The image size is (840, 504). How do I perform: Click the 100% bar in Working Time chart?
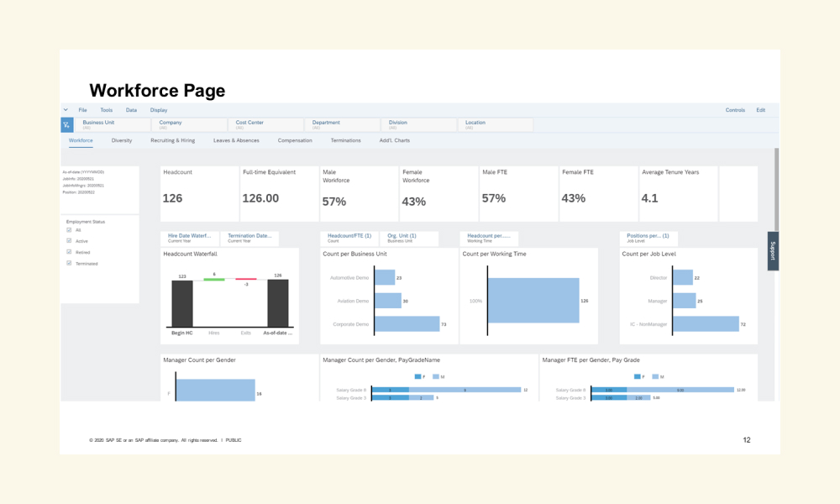(x=533, y=301)
